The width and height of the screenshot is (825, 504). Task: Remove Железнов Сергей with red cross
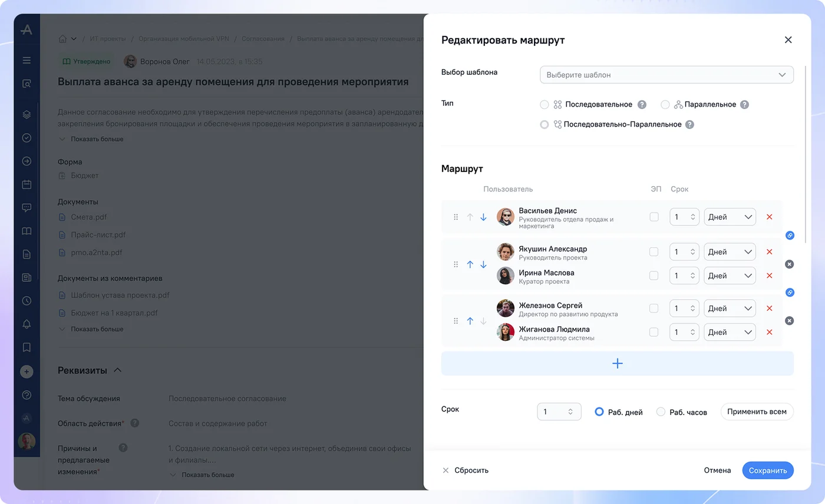[x=769, y=309]
